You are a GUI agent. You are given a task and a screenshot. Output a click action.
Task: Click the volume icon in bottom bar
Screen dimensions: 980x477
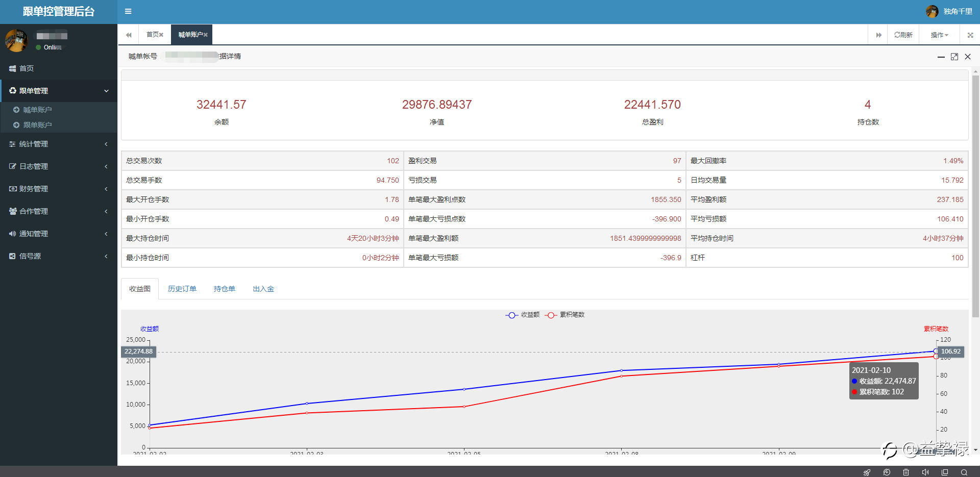(925, 472)
